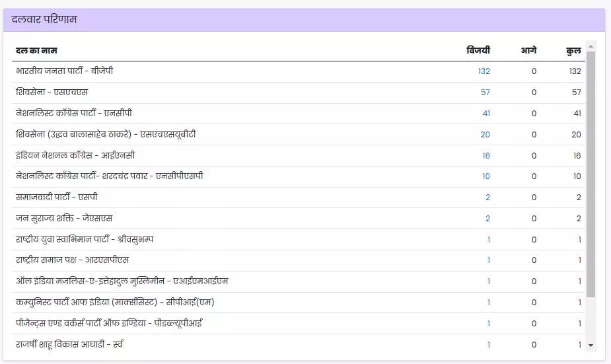Open the won seats link for एआईएमआईएम

pos(489,281)
